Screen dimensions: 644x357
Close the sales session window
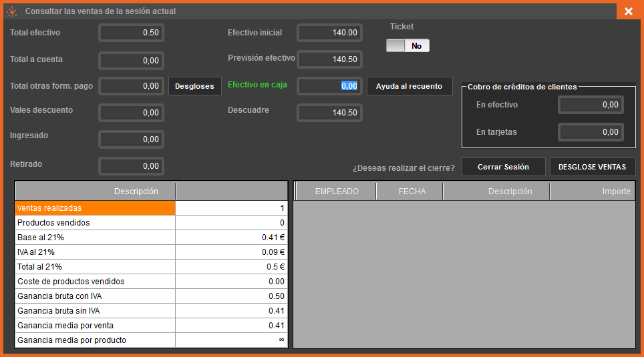[x=629, y=11]
